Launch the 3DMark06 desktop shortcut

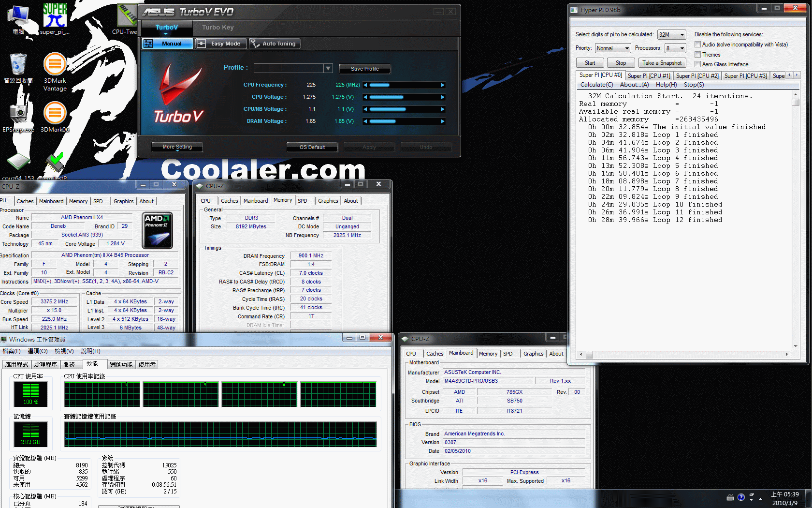(x=55, y=116)
